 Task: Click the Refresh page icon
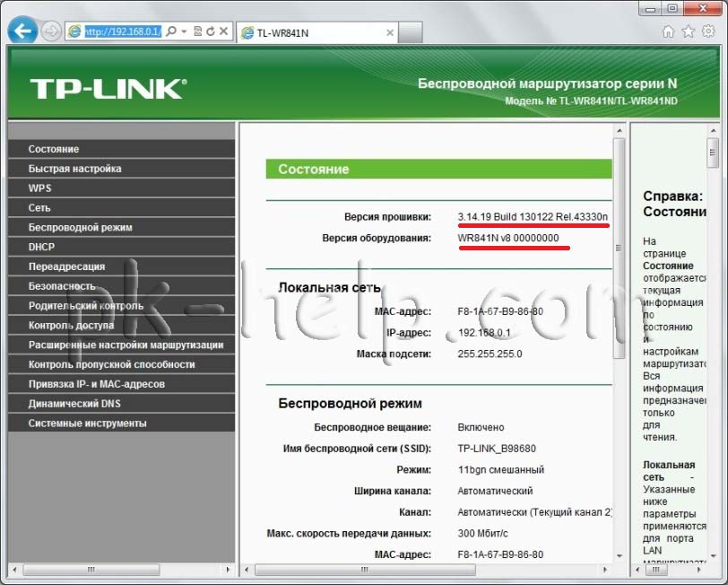211,31
